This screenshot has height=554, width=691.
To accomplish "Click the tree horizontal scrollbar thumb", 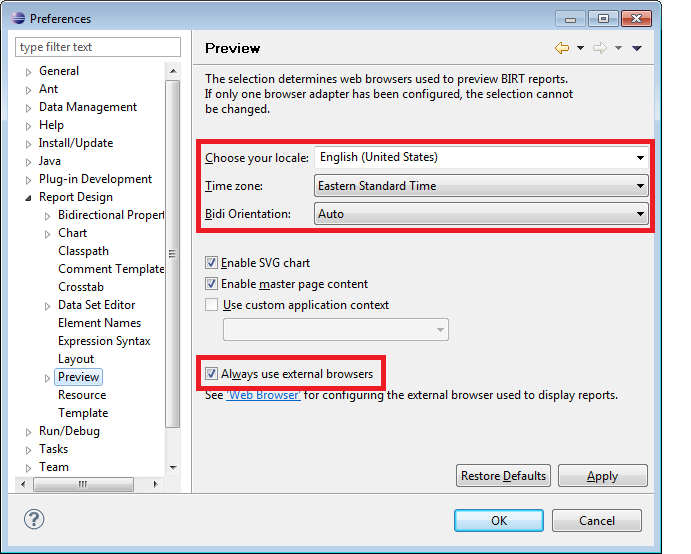I will 83,484.
